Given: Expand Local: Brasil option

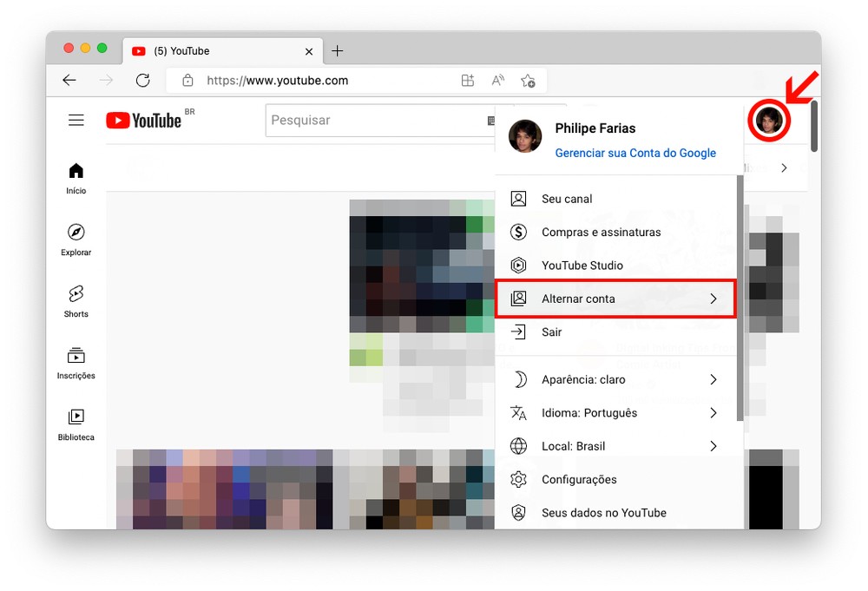Looking at the screenshot, I should pyautogui.click(x=615, y=446).
